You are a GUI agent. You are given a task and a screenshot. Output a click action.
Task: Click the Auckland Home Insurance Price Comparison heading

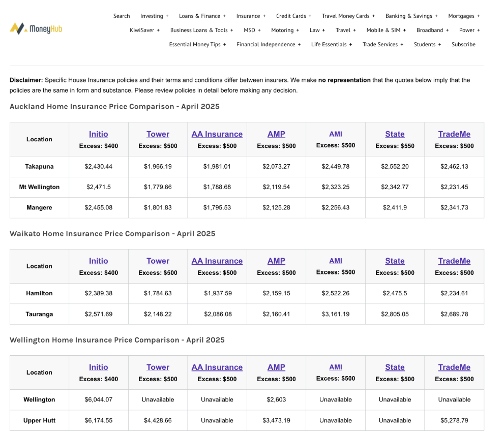coord(114,106)
